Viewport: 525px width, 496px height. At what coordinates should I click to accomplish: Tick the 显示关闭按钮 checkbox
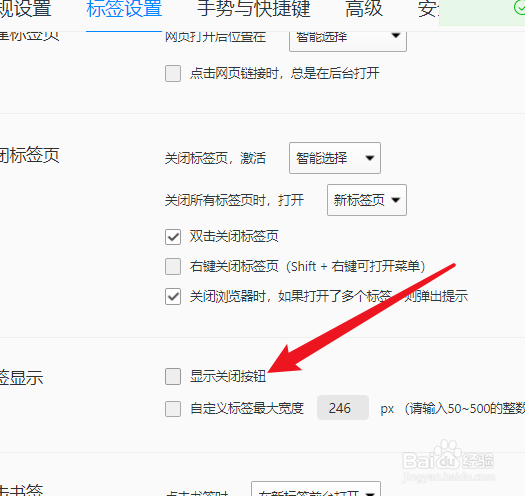coord(173,376)
